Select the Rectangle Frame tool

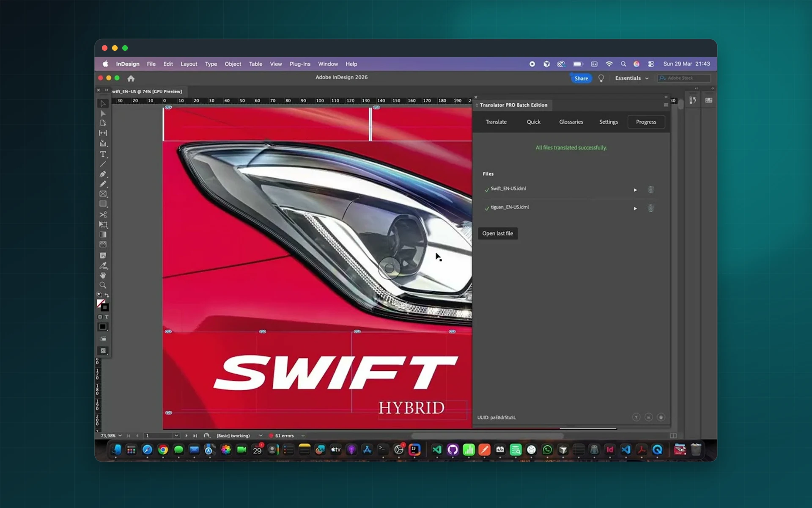[103, 194]
